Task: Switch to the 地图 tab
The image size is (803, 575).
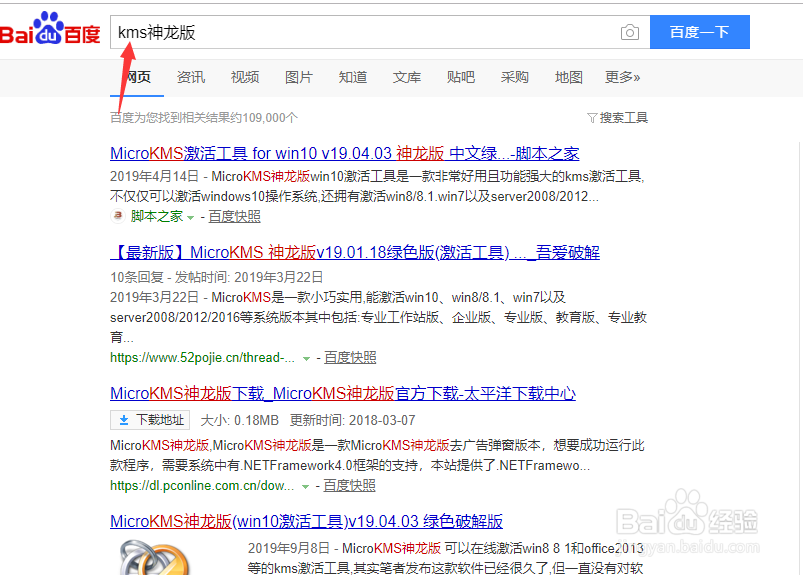Action: (x=568, y=77)
